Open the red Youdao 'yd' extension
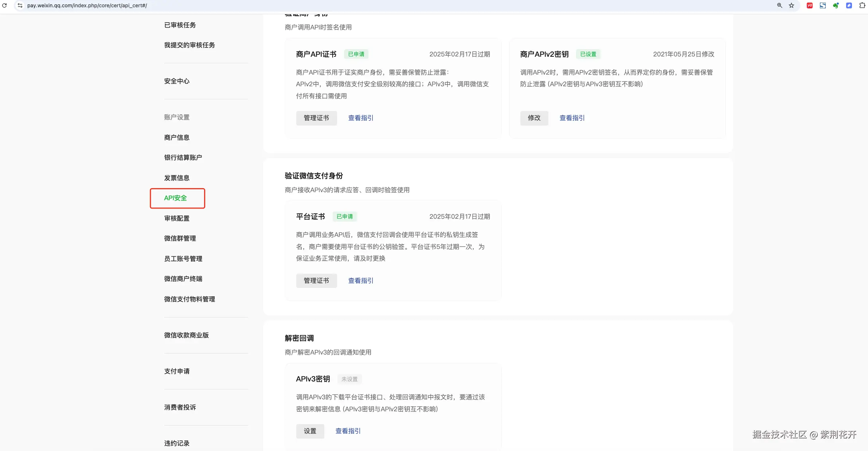The width and height of the screenshot is (868, 451). pos(810,5)
